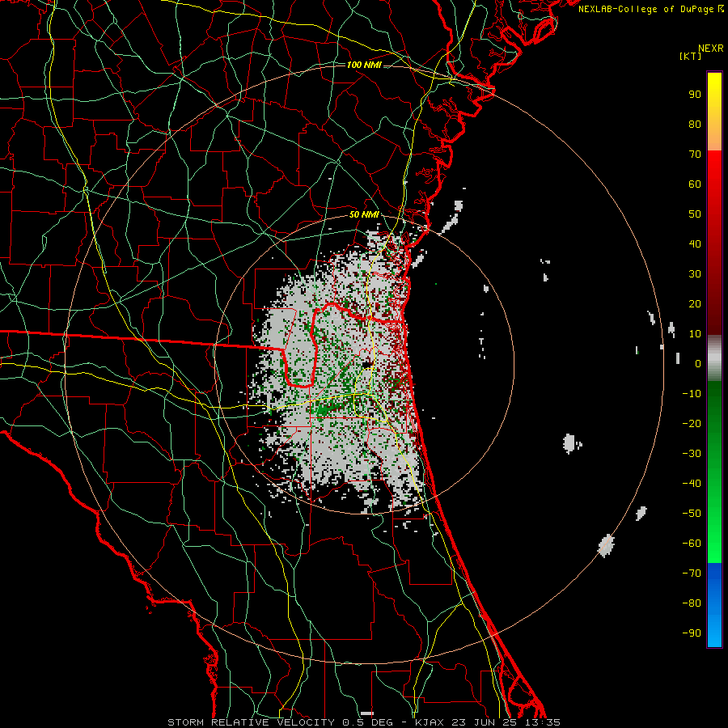Click the 70 value on the velocity scale
The image size is (728, 728).
695,154
